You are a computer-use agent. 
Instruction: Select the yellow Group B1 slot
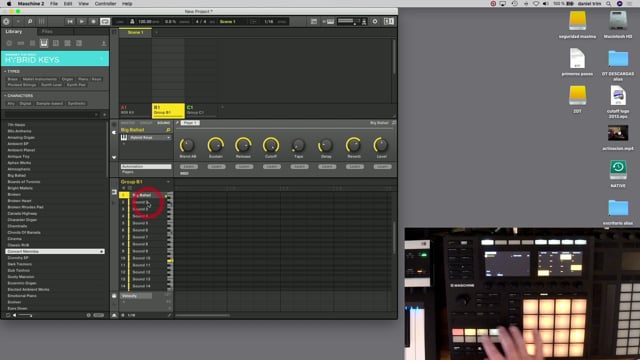click(168, 111)
